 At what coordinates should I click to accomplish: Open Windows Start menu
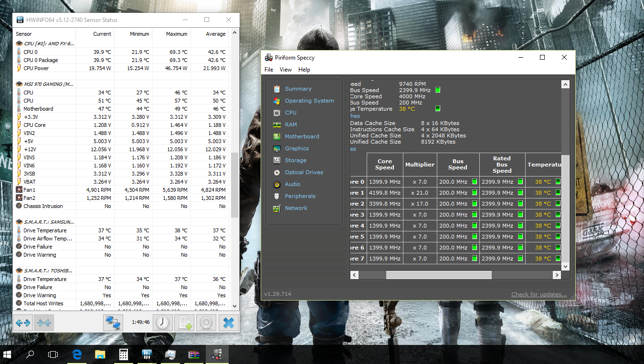coord(7,354)
